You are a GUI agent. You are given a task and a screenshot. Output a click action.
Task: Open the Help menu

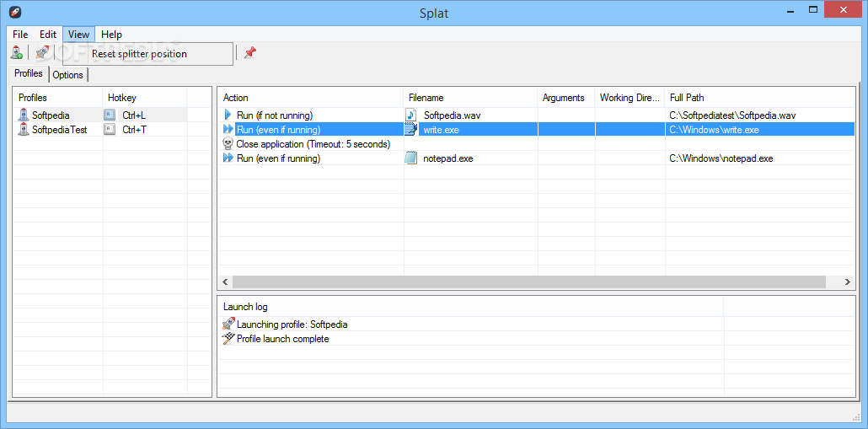click(112, 35)
